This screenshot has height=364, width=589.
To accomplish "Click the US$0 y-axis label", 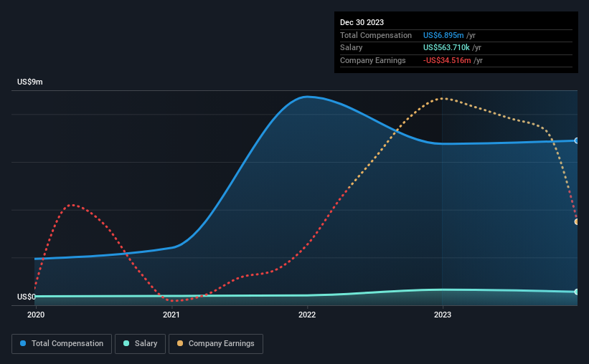I will pos(27,297).
